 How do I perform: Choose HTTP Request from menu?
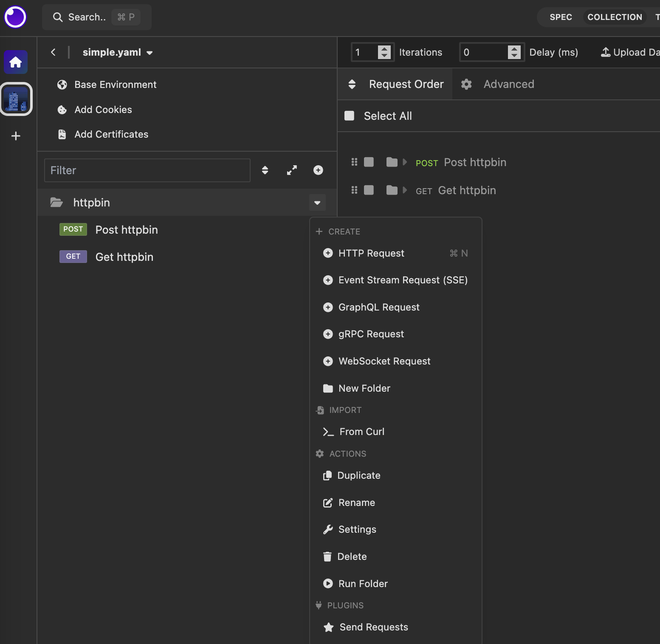coord(396,253)
